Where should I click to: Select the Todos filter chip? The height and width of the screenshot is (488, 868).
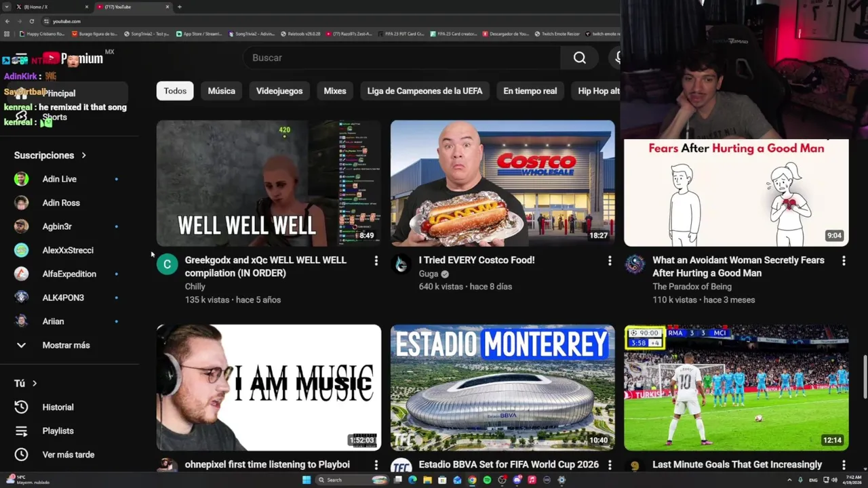[x=175, y=91]
